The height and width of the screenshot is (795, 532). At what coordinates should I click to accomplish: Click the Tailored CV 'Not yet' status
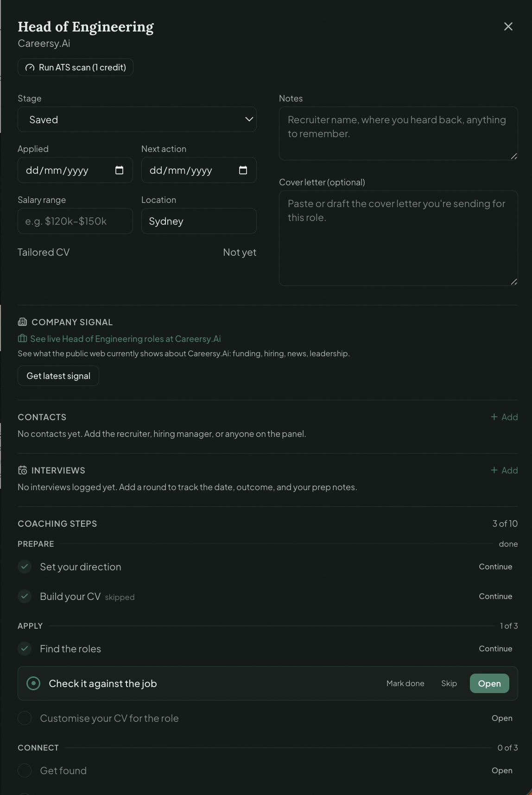[240, 252]
